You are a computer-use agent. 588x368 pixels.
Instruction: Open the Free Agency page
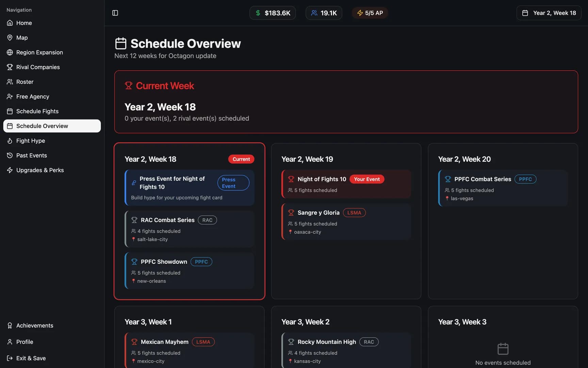[52, 96]
